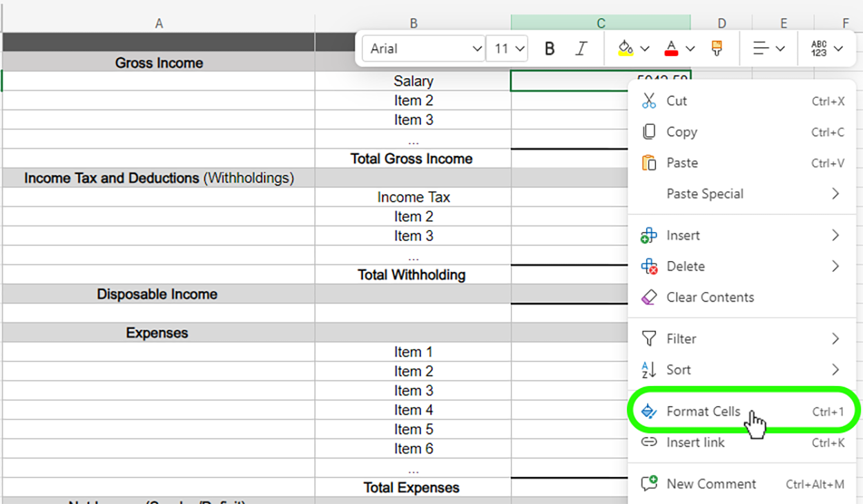863x504 pixels.
Task: Select the format painter brush icon
Action: point(717,48)
